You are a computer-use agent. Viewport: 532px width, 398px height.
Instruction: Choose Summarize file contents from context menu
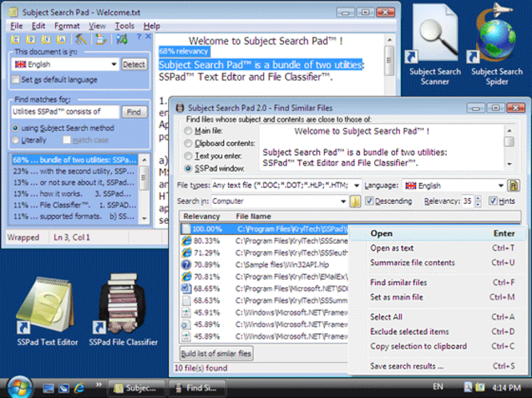(438, 263)
